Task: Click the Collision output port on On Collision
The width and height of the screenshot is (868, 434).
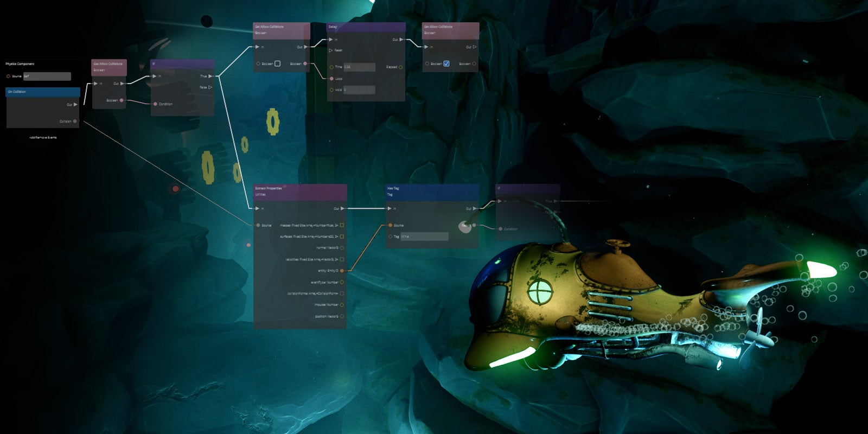Action: tap(75, 121)
